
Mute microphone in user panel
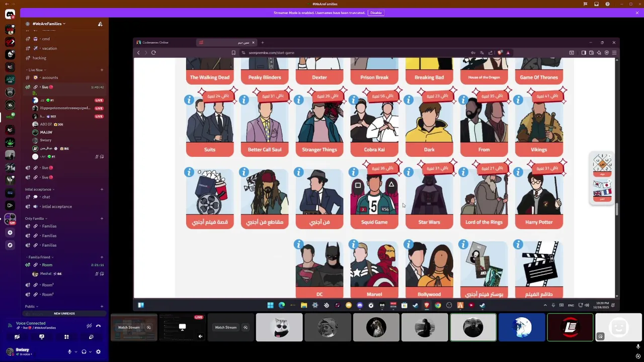coord(69,352)
